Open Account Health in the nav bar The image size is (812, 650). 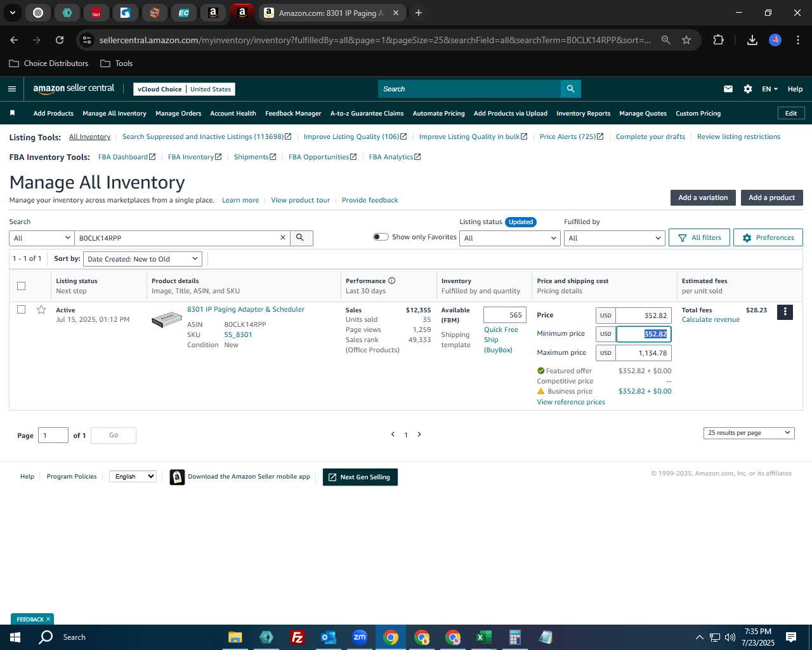(x=233, y=113)
